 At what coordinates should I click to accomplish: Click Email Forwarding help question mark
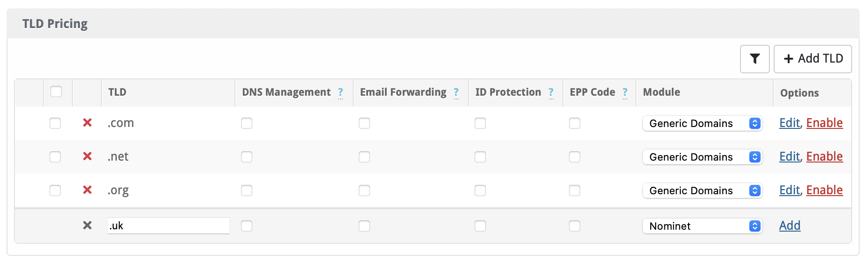coord(456,92)
